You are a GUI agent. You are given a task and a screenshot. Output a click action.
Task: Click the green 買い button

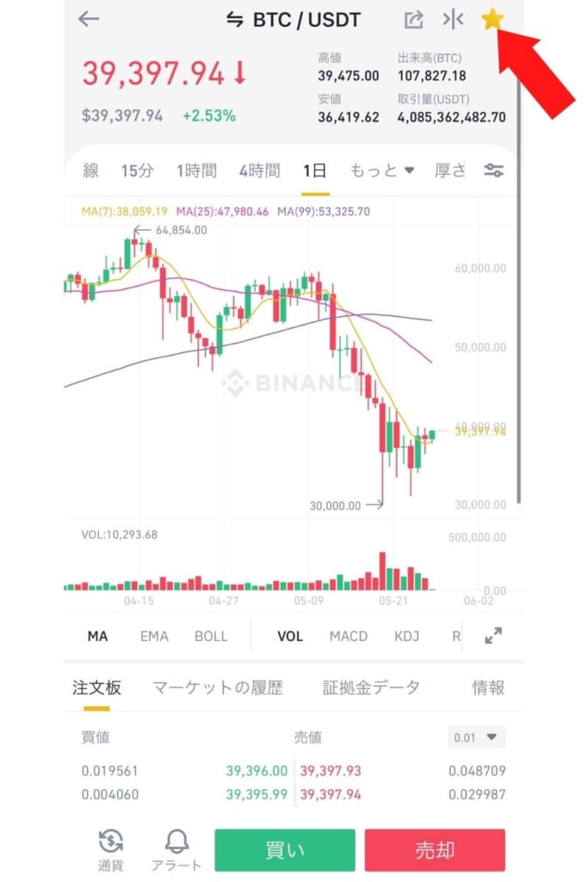click(x=285, y=850)
